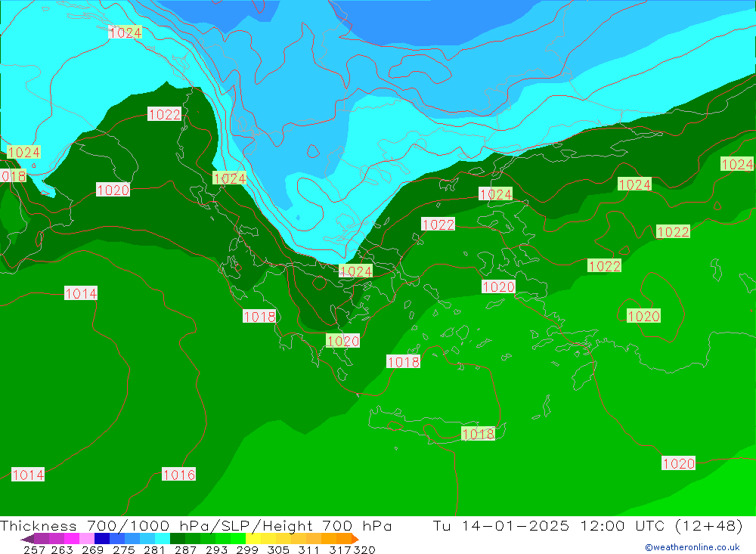The width and height of the screenshot is (756, 554).
Task: Click the 1016 isobar label
Action: [178, 475]
